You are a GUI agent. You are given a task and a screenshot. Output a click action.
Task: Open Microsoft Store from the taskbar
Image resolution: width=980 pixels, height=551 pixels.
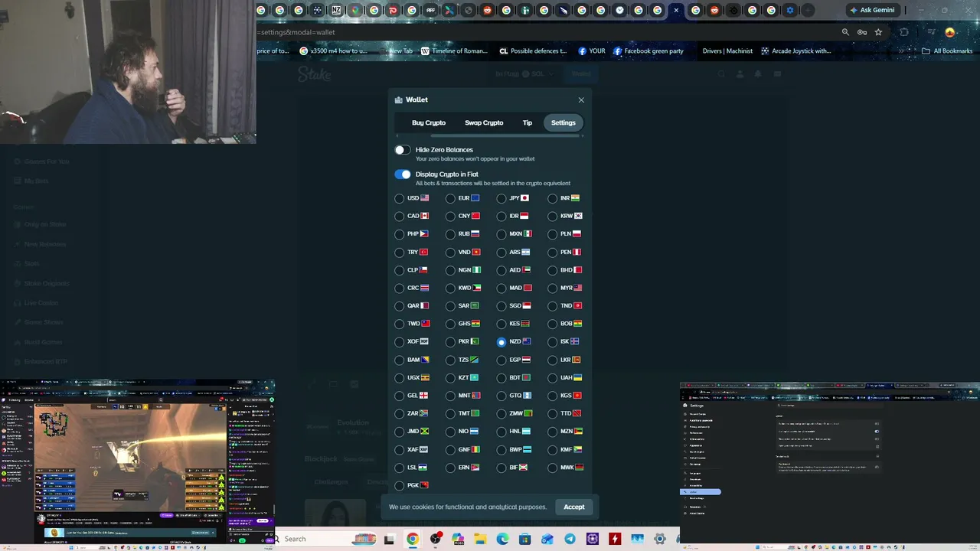(524, 540)
